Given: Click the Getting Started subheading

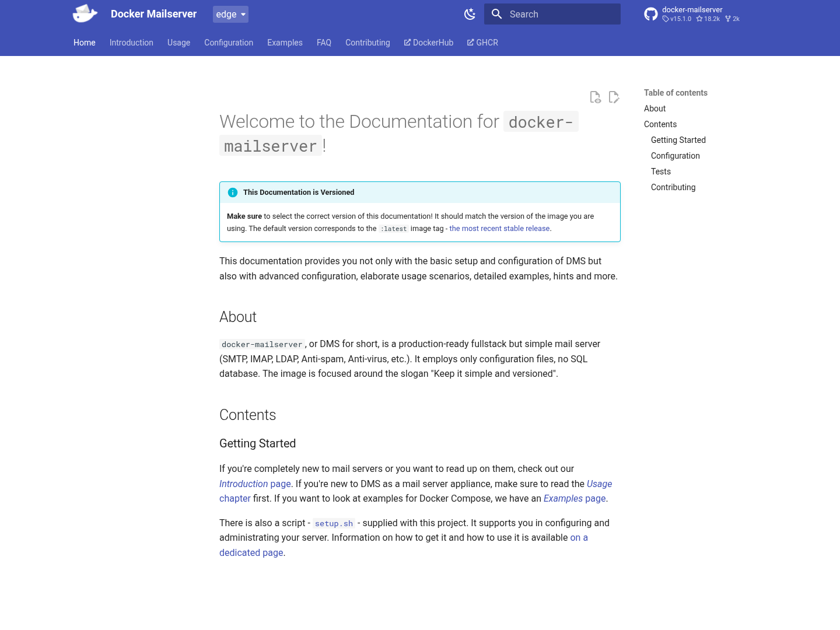Looking at the screenshot, I should 257,443.
